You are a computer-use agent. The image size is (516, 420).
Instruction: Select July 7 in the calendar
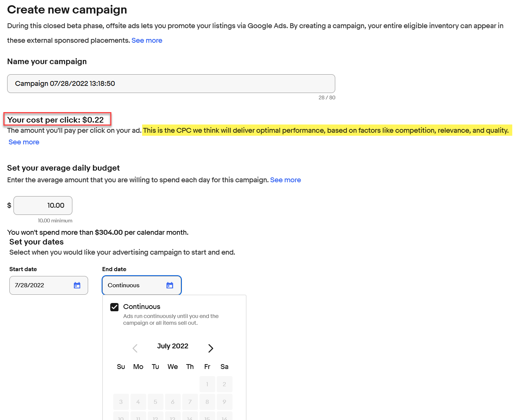(190, 402)
